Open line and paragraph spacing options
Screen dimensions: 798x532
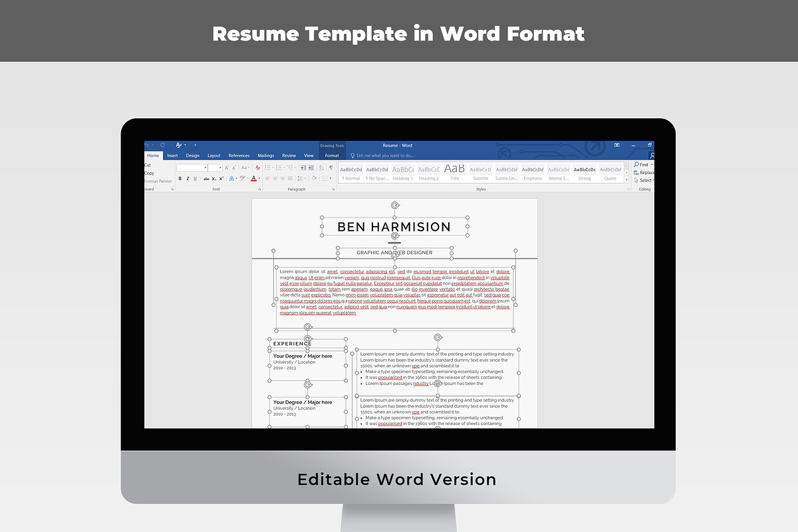[x=301, y=178]
